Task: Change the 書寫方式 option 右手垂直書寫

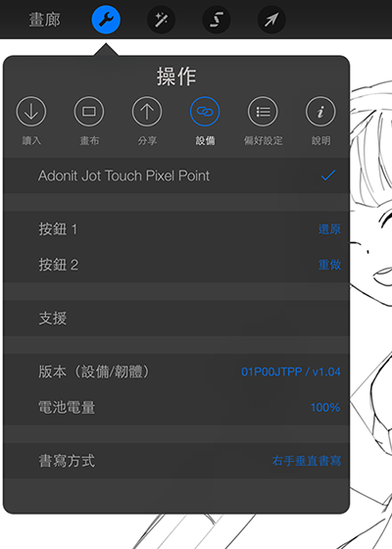Action: tap(307, 461)
